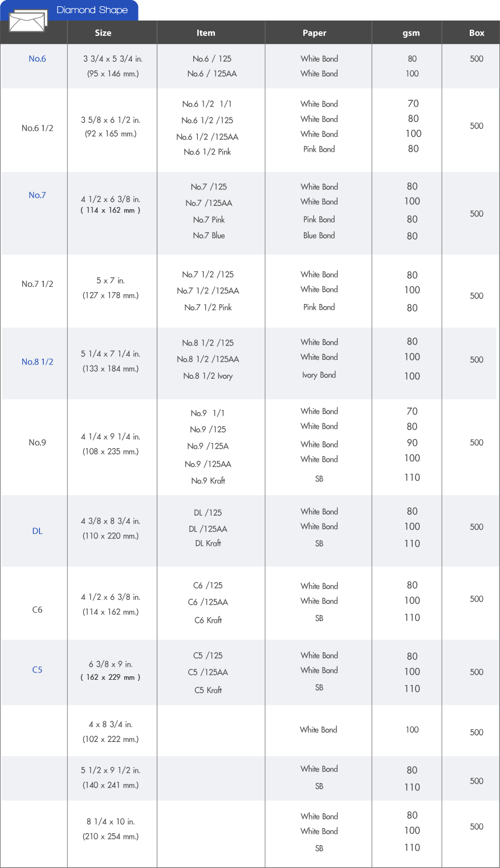Image resolution: width=500 pixels, height=868 pixels.
Task: Select the No.6 1/2 row label
Action: coord(37,128)
